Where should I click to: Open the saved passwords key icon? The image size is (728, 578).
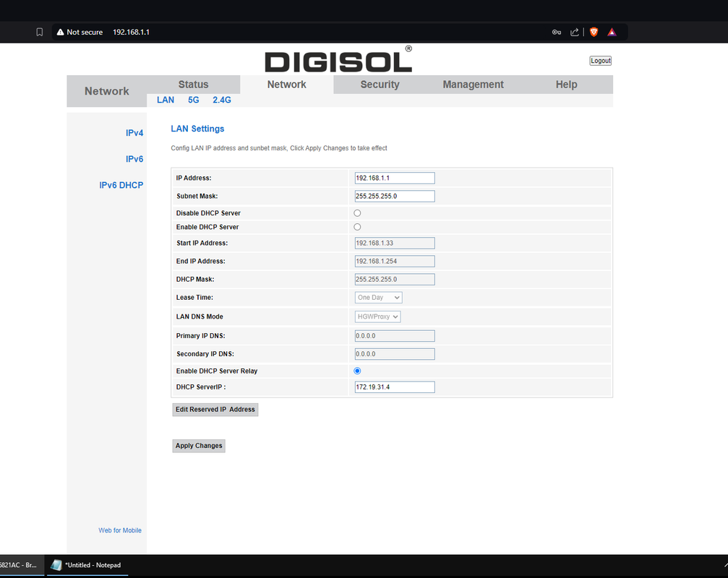point(556,32)
